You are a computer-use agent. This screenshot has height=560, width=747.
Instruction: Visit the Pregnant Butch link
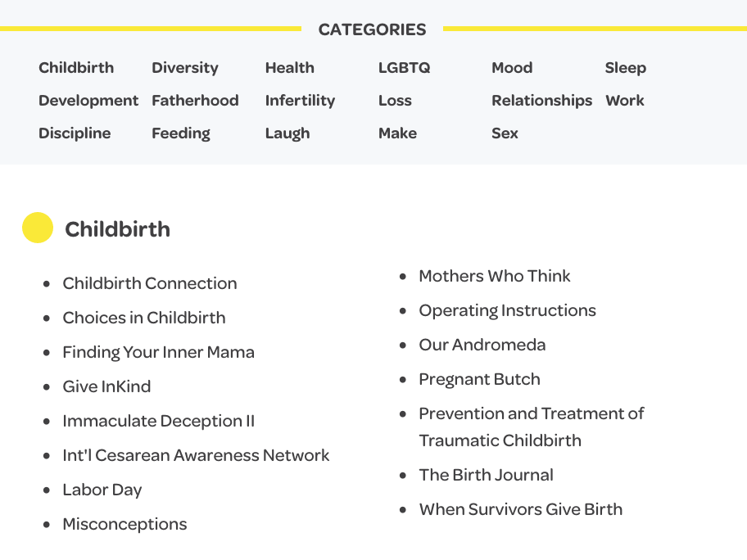point(479,379)
